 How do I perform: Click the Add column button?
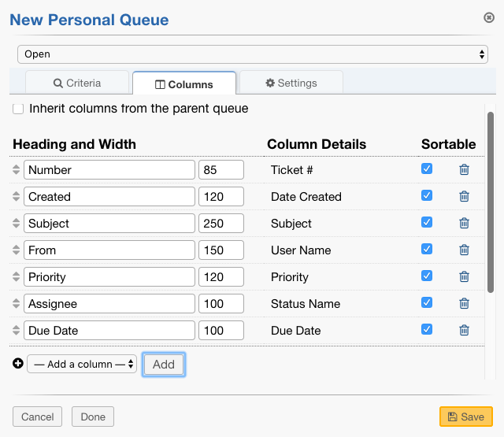[x=164, y=365]
